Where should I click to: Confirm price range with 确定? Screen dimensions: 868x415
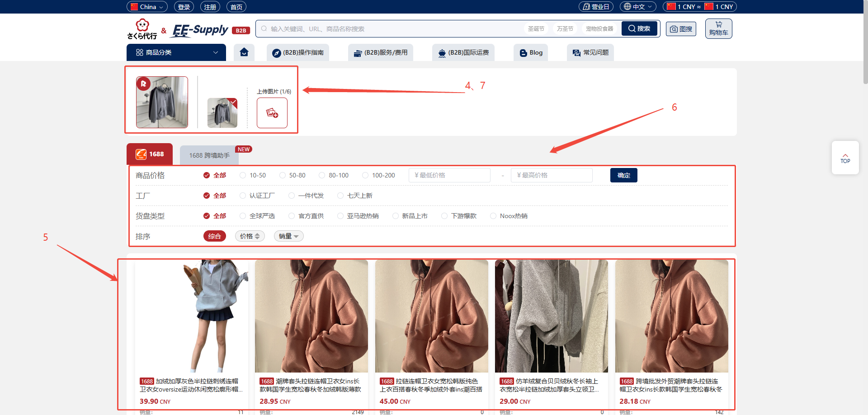624,175
